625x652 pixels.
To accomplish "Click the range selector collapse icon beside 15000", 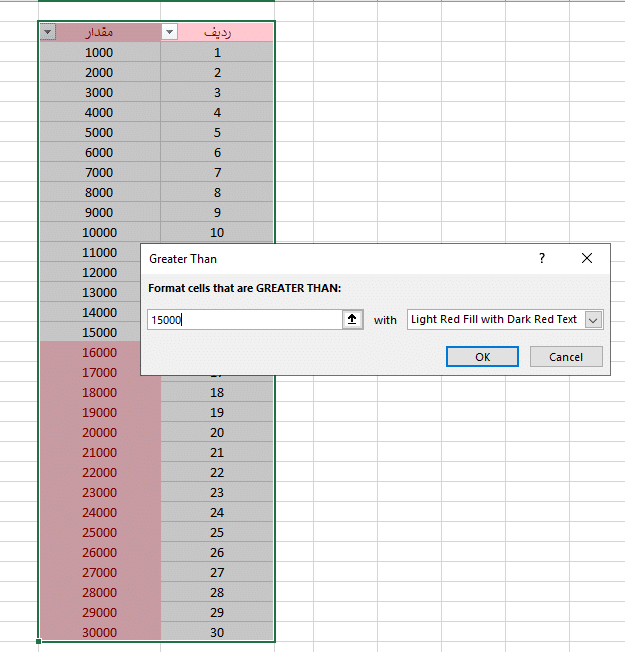I will click(x=352, y=319).
